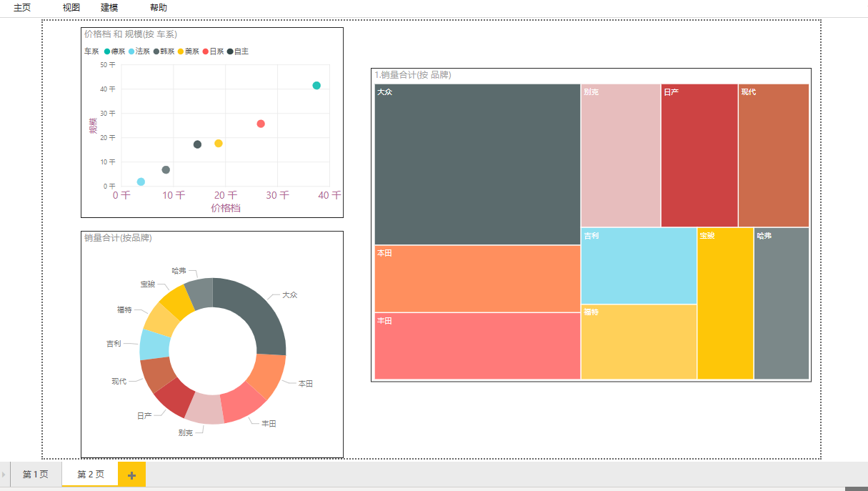Click the page tabs scroll arrow
Image resolution: width=868 pixels, height=491 pixels.
click(4, 475)
